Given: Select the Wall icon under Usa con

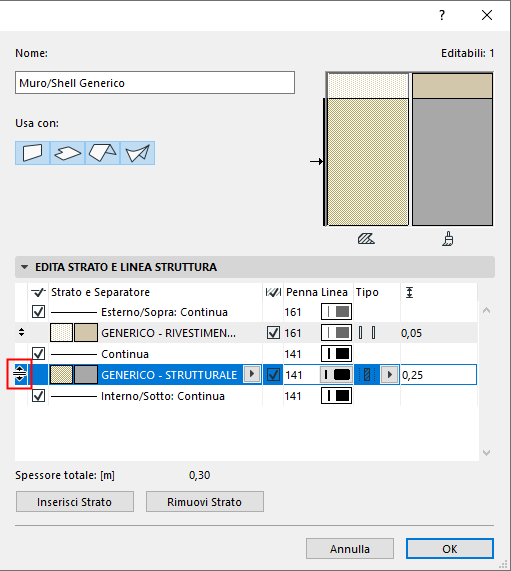Looking at the screenshot, I should tap(32, 153).
